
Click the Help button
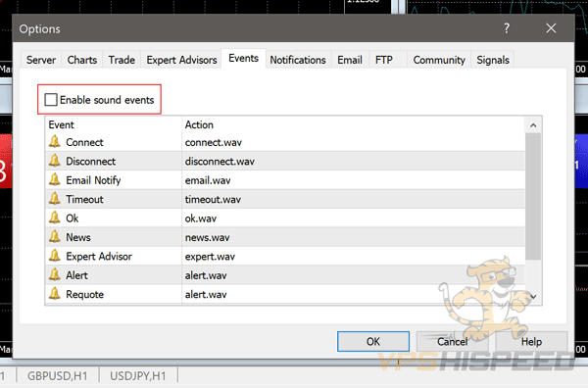pos(531,342)
